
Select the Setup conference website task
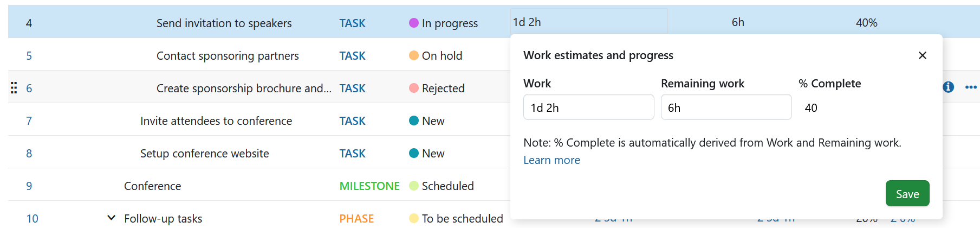[x=204, y=153]
